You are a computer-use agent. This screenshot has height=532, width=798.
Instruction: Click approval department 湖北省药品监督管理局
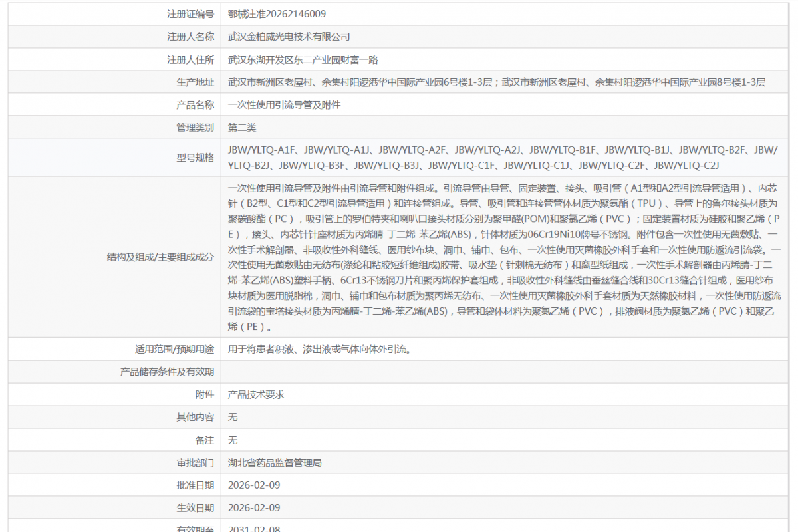(275, 463)
